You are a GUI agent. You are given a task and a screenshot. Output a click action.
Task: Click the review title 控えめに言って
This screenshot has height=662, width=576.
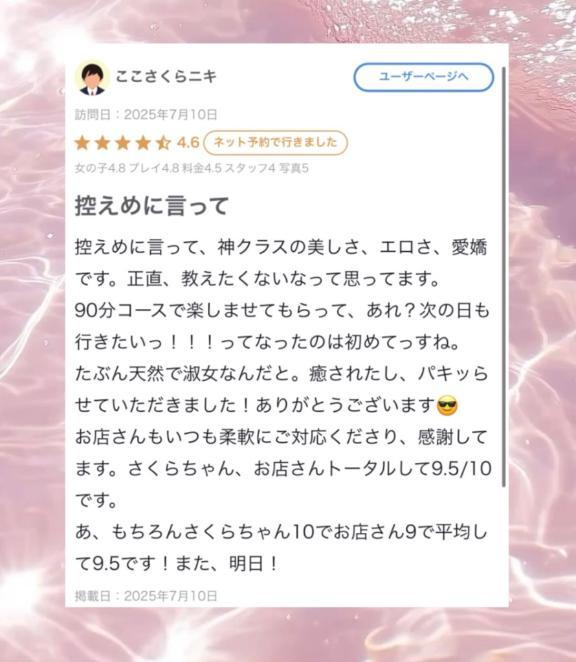(152, 206)
